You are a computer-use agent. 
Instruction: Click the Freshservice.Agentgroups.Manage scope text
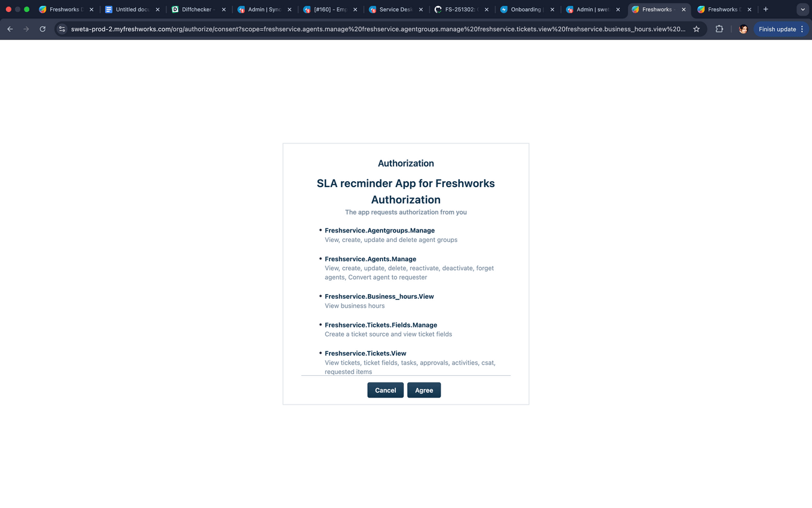point(380,230)
